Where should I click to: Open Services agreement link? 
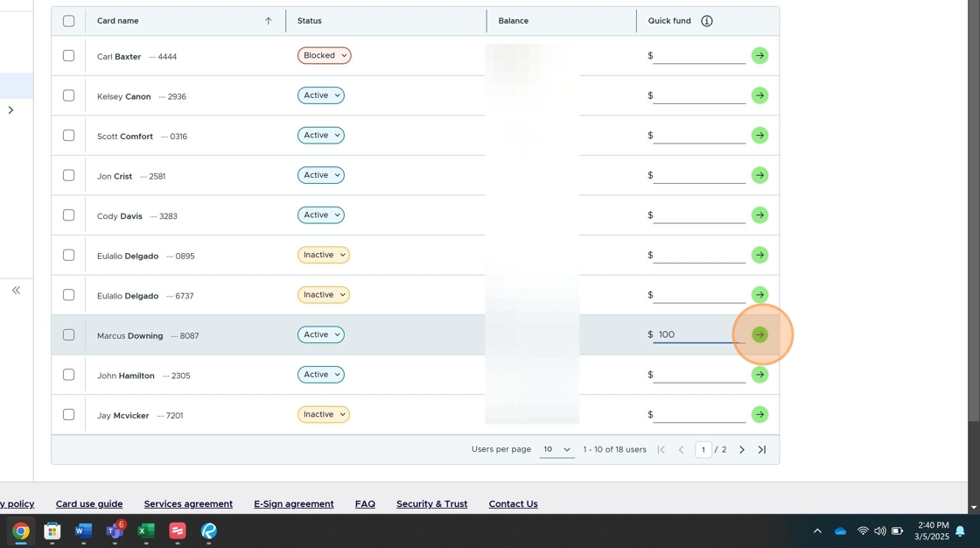[x=188, y=503]
